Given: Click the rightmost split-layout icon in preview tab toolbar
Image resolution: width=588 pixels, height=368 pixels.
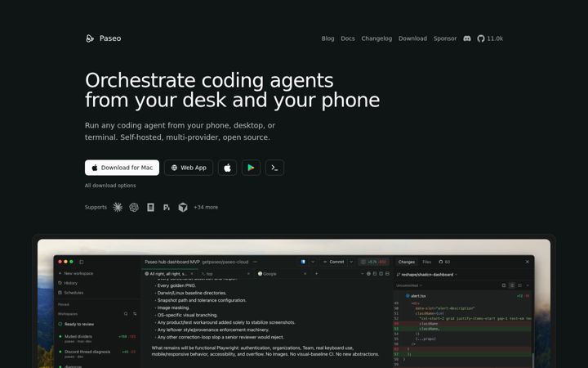Looking at the screenshot, I should [387, 274].
